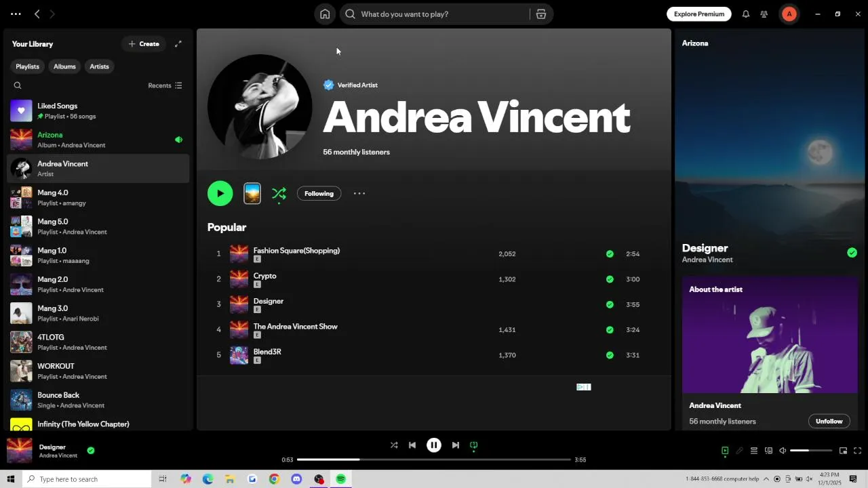Open the Queue icon

(x=754, y=451)
